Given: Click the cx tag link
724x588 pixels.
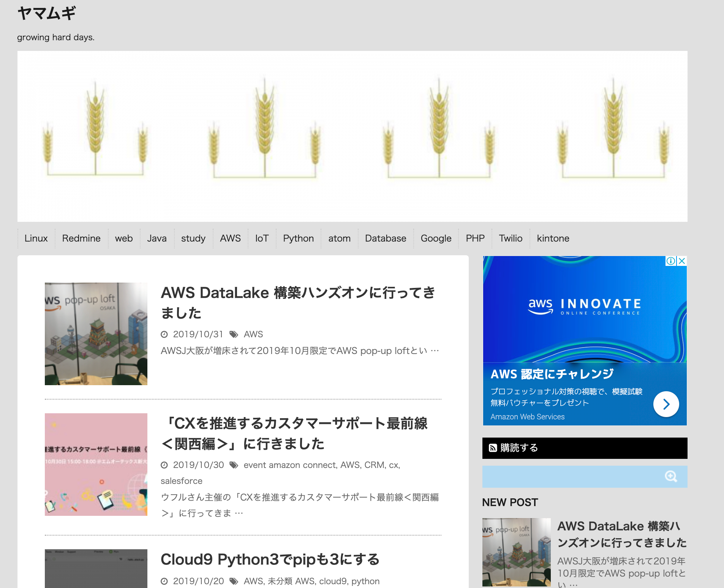Looking at the screenshot, I should click(x=394, y=465).
